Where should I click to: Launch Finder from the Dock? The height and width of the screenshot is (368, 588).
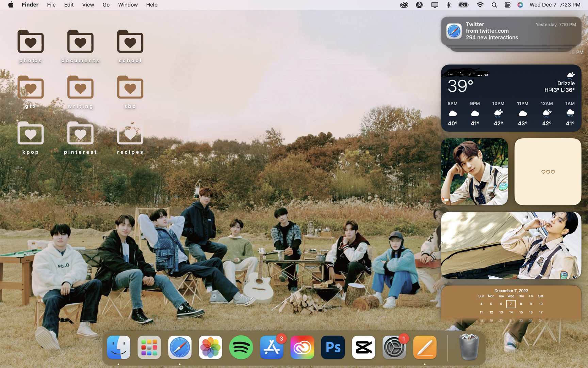click(x=118, y=348)
